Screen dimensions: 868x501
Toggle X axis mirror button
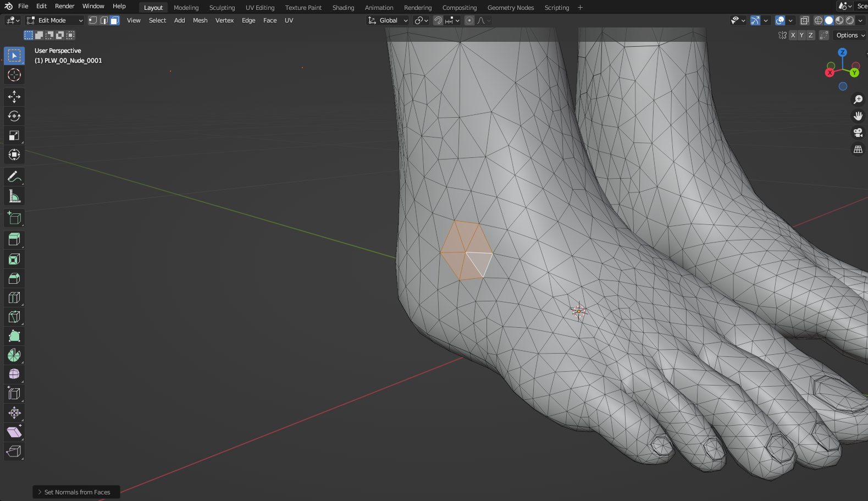click(x=793, y=35)
